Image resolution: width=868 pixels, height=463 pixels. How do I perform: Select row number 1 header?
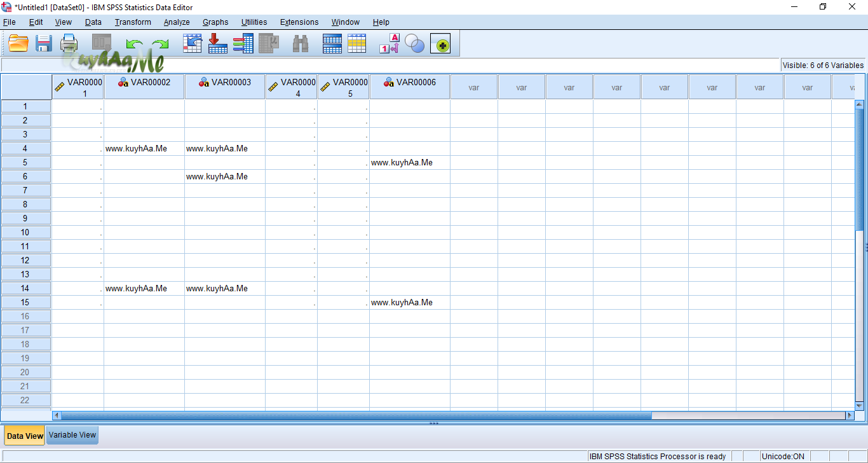click(x=25, y=106)
